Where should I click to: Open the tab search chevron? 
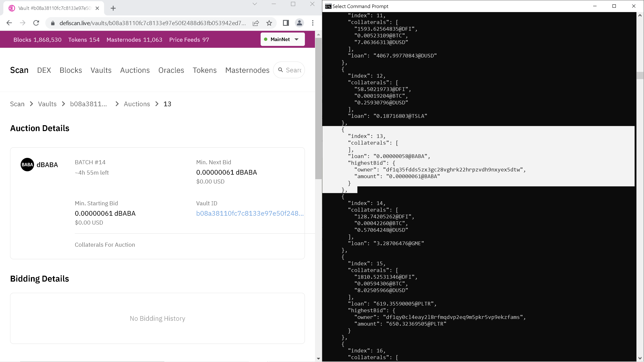(255, 4)
